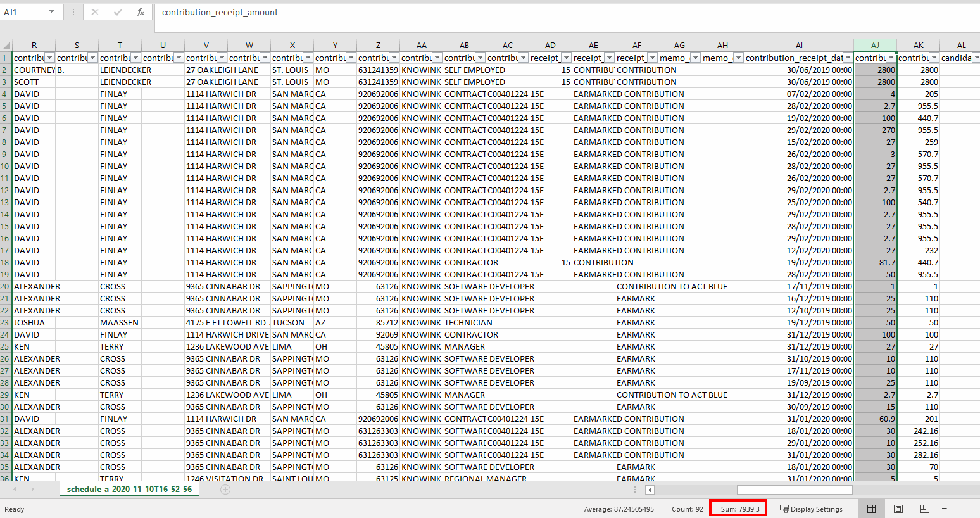Image resolution: width=980 pixels, height=518 pixels.
Task: Click formula bar options vertical dots handle
Action: pos(74,12)
